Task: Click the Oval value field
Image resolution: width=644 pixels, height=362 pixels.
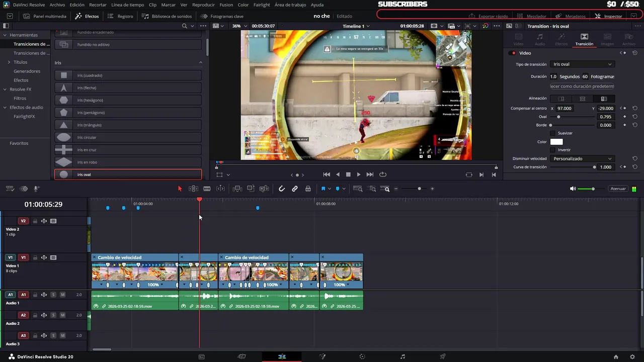Action: (x=606, y=117)
